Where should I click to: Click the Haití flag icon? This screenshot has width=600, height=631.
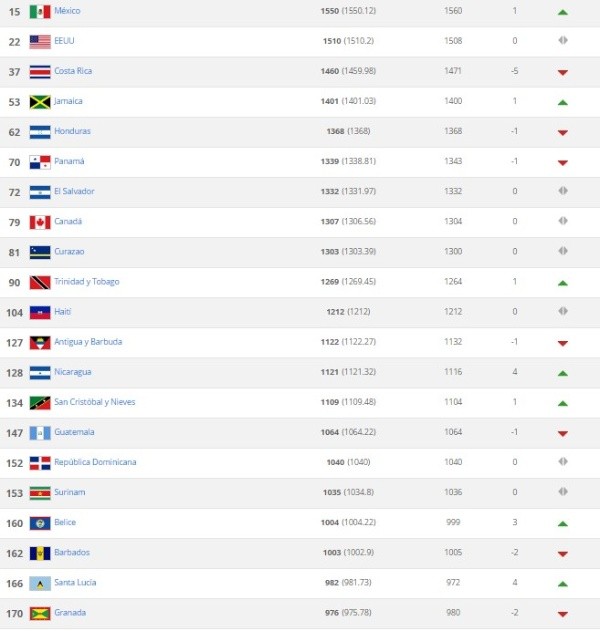click(x=40, y=312)
